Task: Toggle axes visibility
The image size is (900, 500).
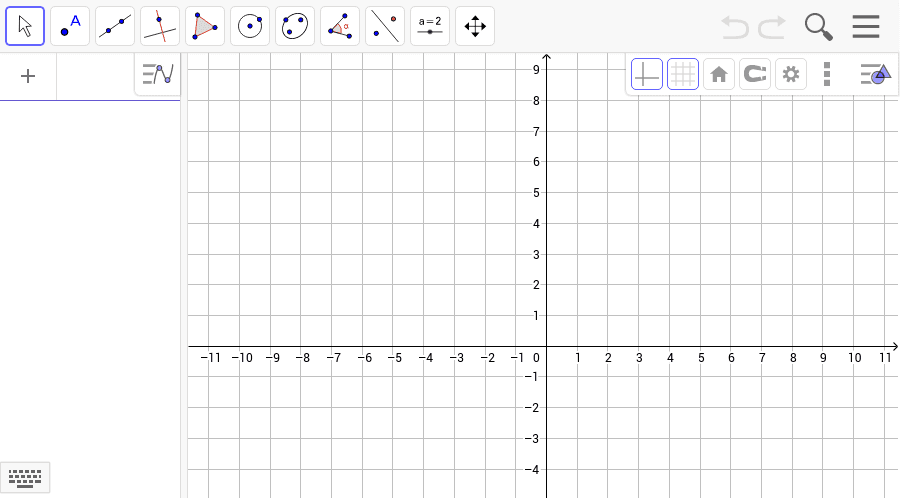Action: click(647, 74)
